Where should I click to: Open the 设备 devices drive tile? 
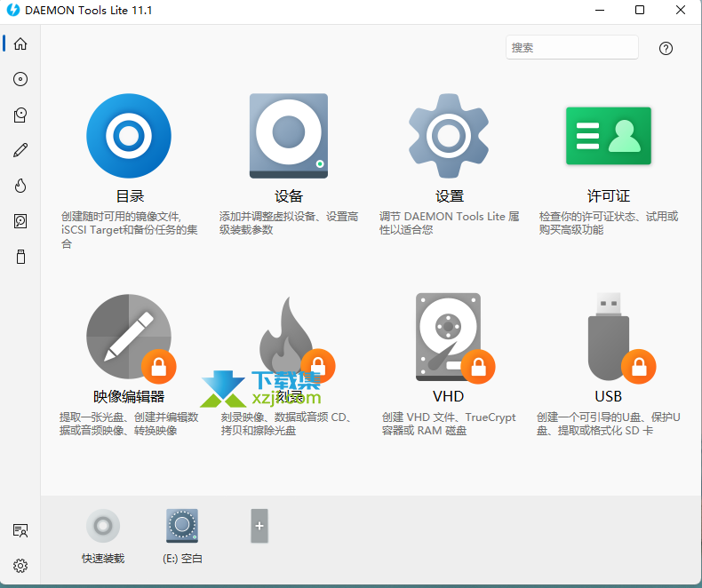[x=289, y=136]
